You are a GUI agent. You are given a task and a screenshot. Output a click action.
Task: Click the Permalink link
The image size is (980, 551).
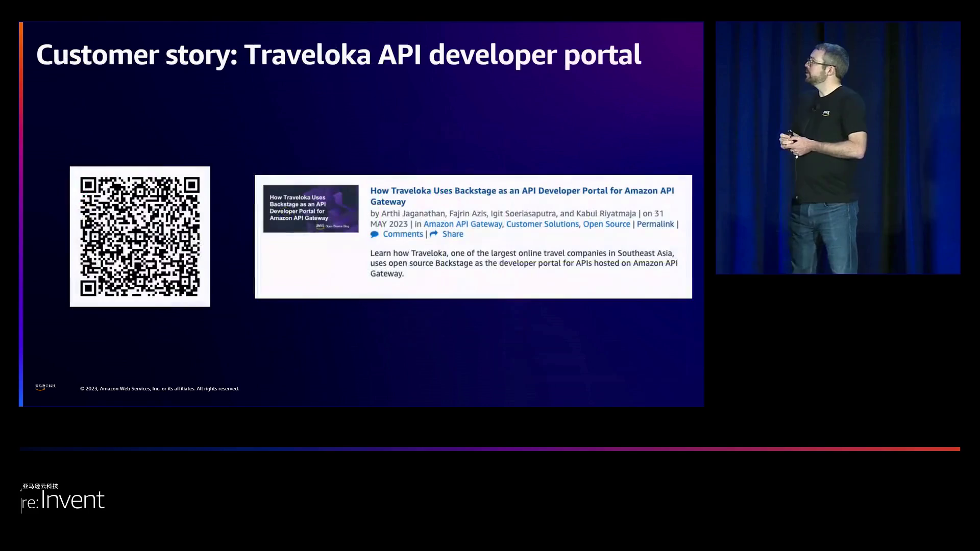pos(655,224)
